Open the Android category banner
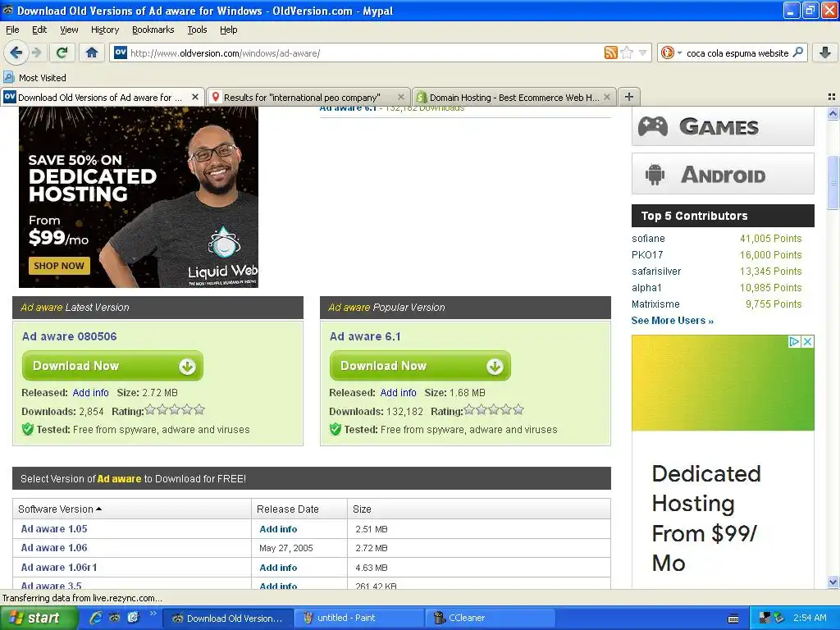The width and height of the screenshot is (840, 630). click(723, 174)
